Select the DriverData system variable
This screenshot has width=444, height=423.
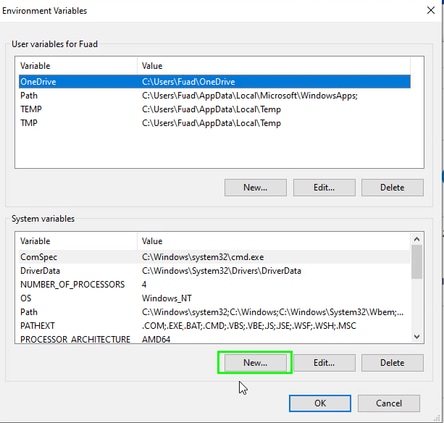[215, 271]
